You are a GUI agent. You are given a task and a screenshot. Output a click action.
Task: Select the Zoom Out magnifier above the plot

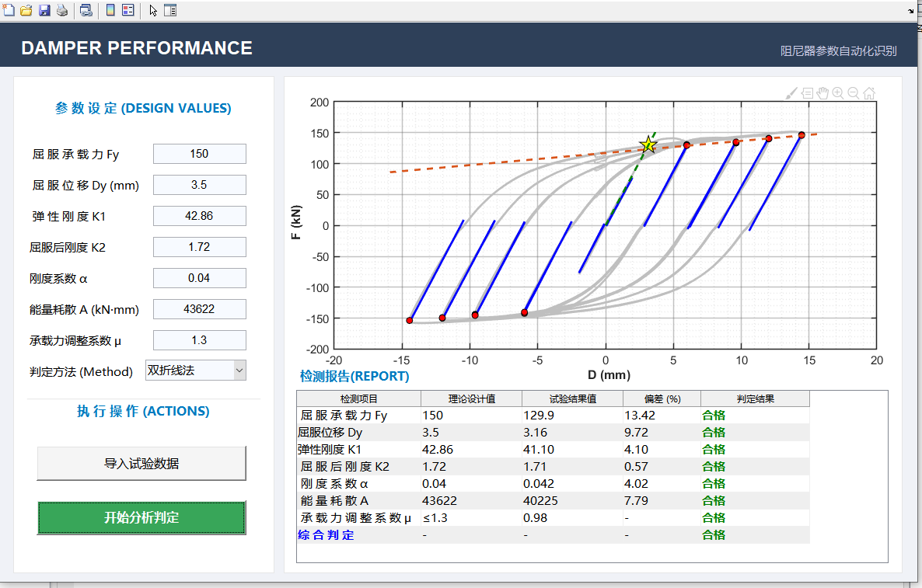(x=854, y=93)
